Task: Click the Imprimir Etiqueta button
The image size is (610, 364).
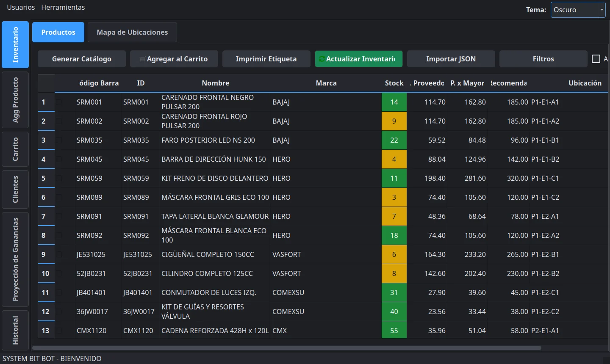Action: coord(266,59)
